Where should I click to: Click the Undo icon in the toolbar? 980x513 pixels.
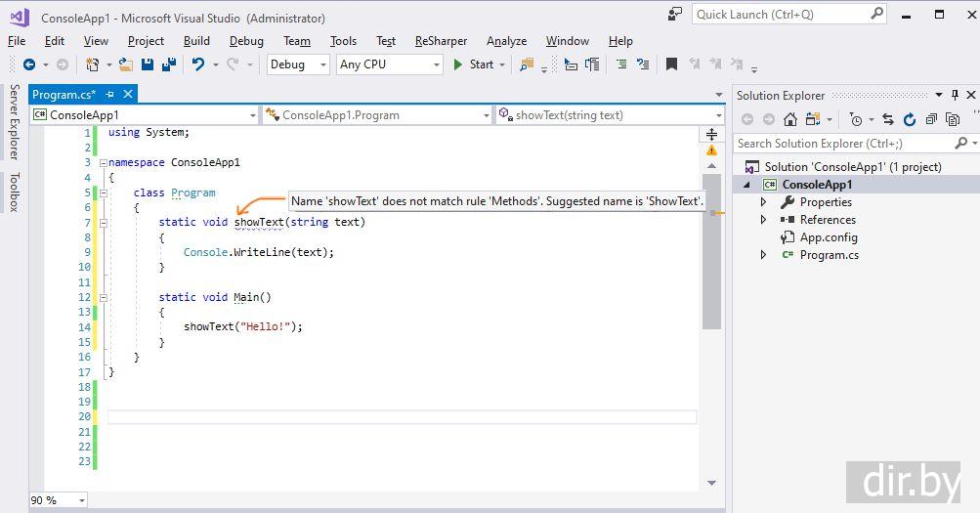pos(198,64)
